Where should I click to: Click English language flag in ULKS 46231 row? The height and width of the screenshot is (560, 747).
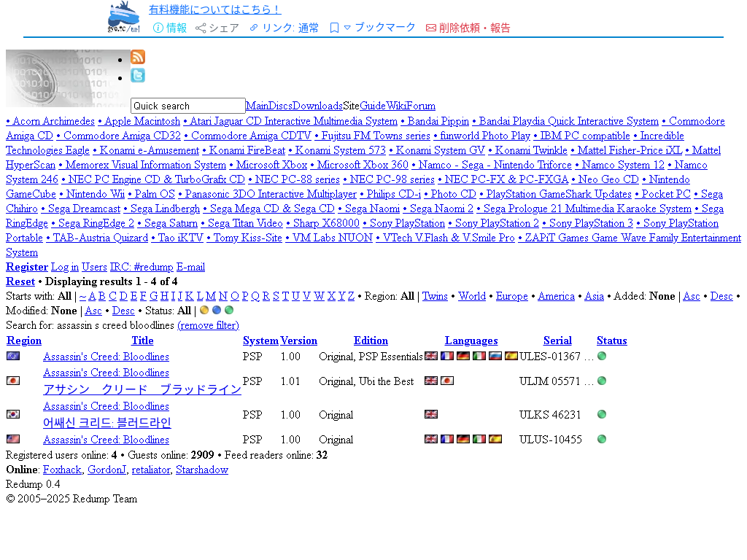431,414
